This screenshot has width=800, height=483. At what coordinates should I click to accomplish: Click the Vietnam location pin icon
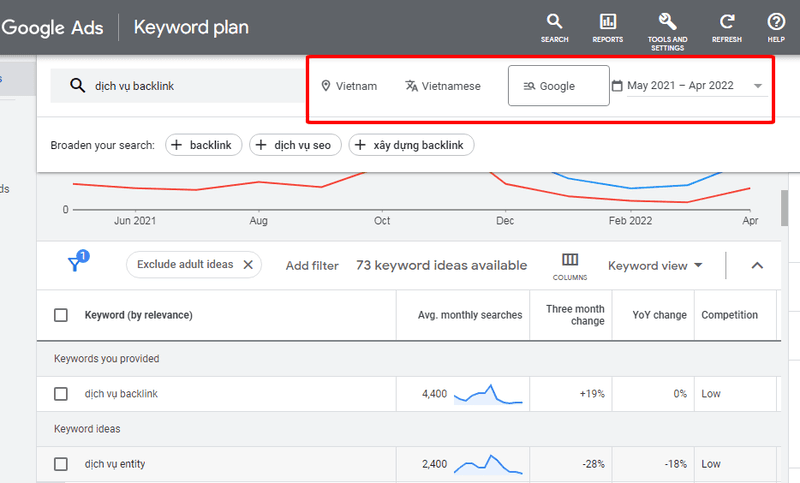coord(326,86)
